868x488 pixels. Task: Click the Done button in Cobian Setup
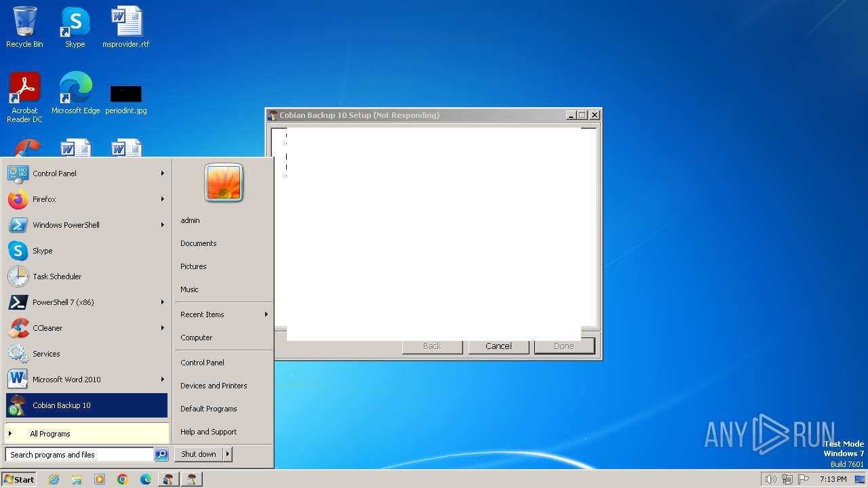(564, 346)
